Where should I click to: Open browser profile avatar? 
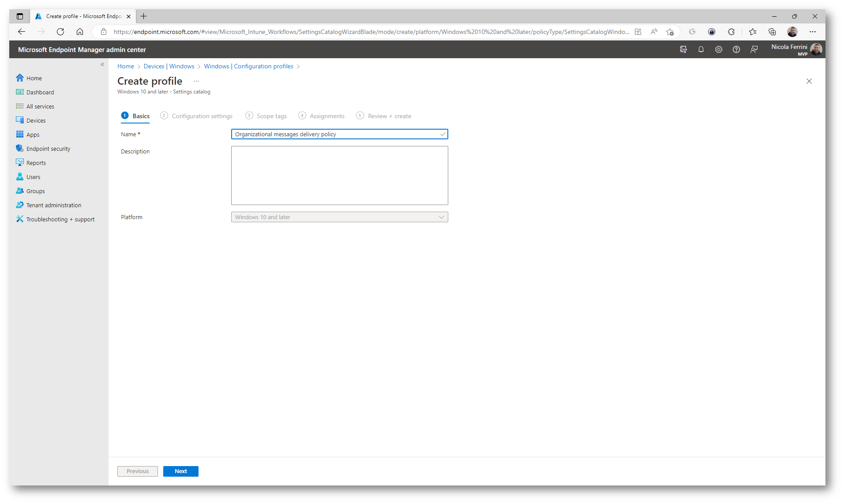pos(792,32)
